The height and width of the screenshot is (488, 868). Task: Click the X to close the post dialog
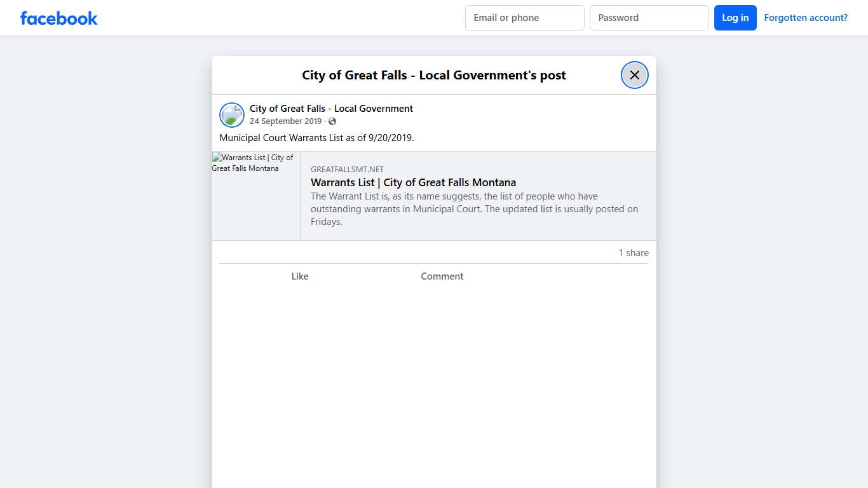pyautogui.click(x=634, y=74)
